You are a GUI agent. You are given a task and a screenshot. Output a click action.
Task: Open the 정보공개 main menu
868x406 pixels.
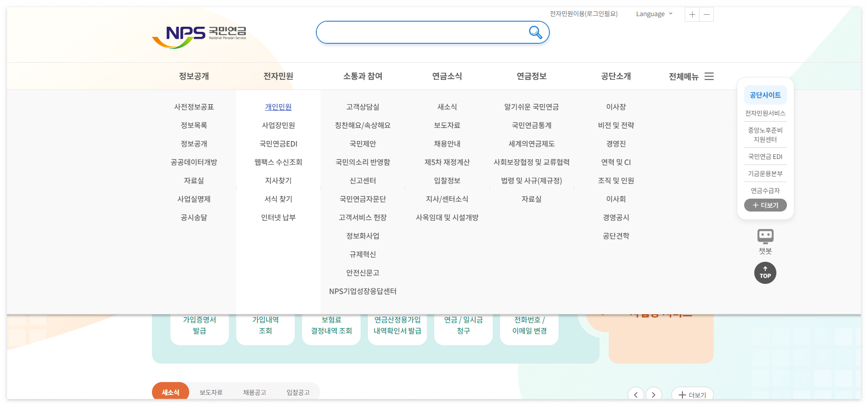[x=194, y=76]
